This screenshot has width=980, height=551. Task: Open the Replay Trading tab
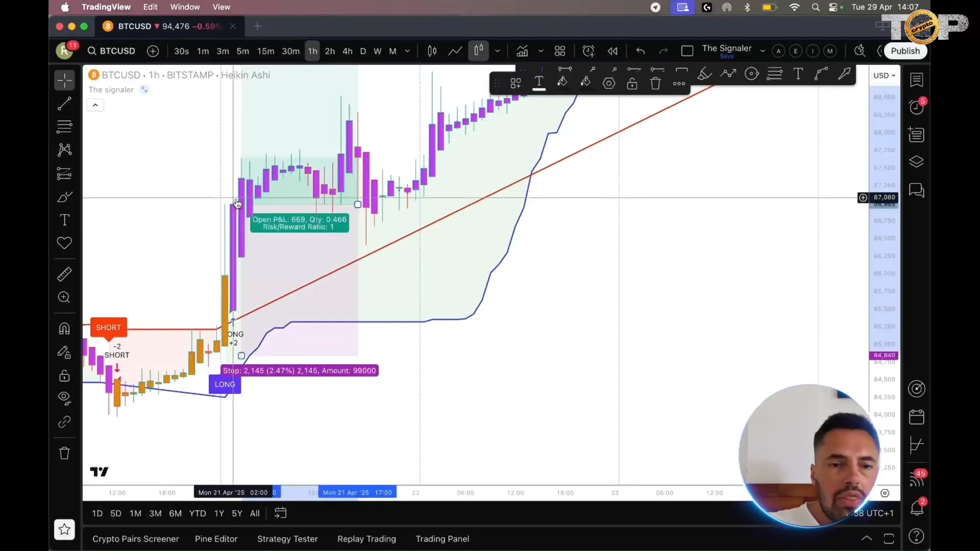coord(366,539)
